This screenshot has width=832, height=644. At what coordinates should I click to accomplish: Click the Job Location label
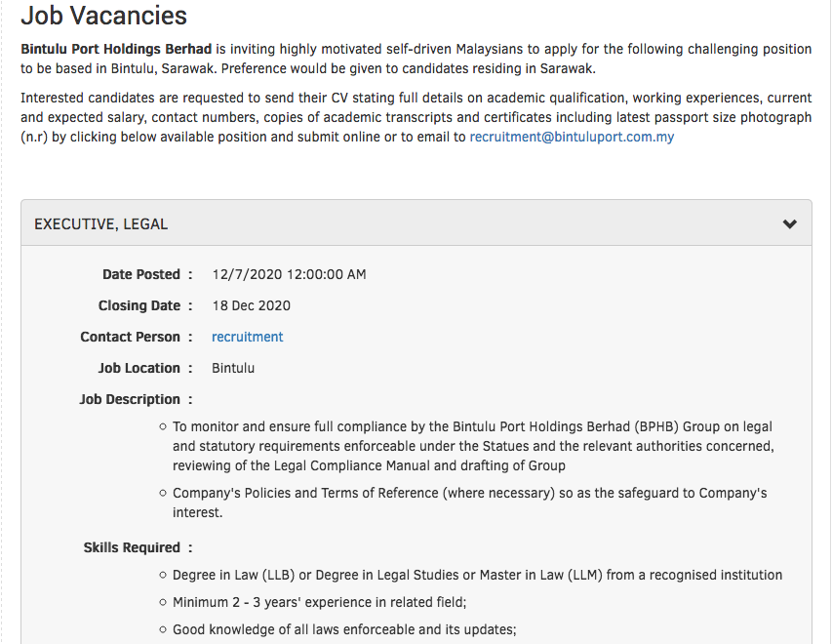click(x=139, y=368)
